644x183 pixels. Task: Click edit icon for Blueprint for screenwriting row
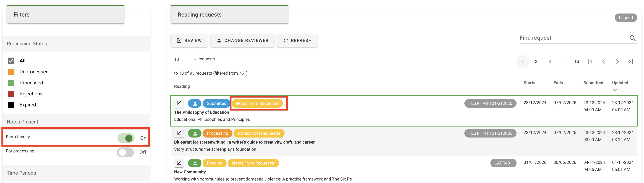point(179,133)
